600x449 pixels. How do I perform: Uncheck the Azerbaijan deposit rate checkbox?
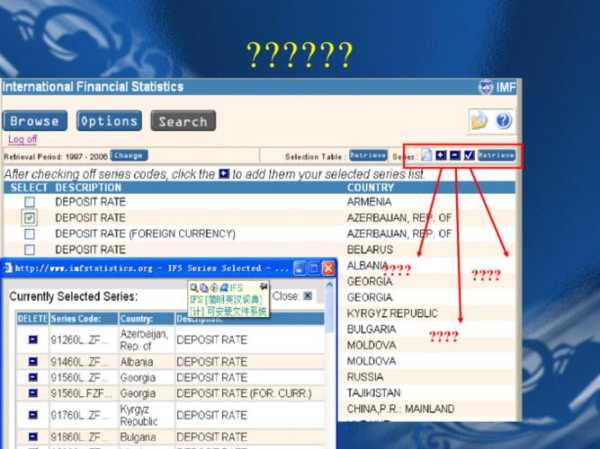click(x=30, y=218)
